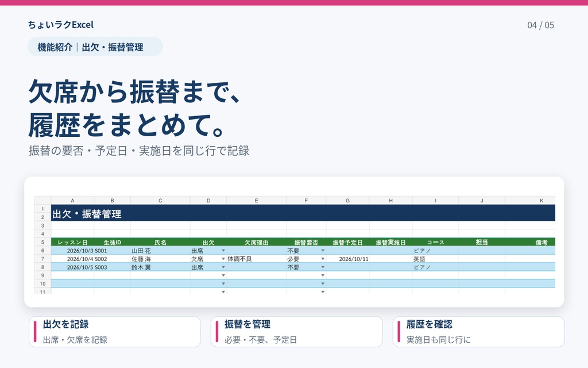Open the 出欠 dropdown in 山田 花 row
Screen dimensions: 588x368
click(223, 251)
